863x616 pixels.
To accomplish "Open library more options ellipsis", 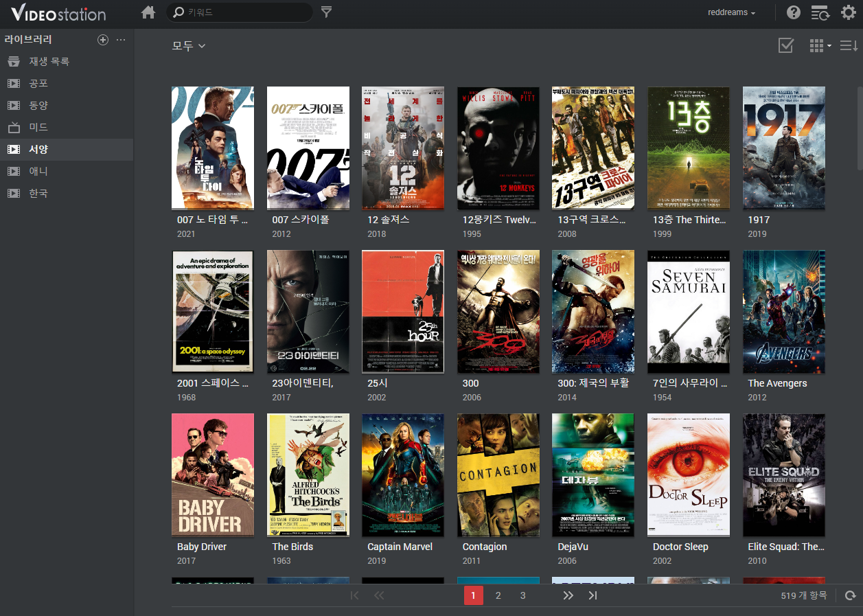I will 121,40.
